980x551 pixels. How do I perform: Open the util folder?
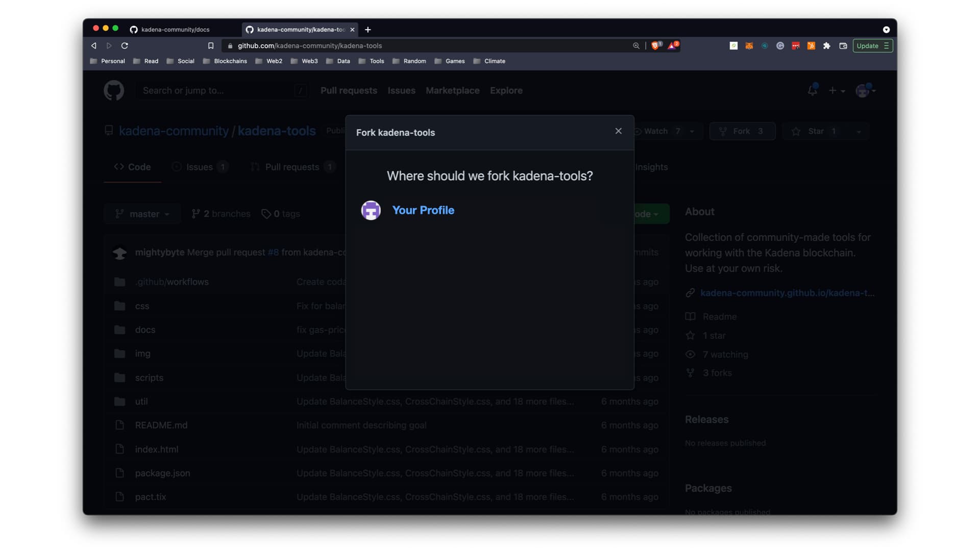tap(141, 402)
